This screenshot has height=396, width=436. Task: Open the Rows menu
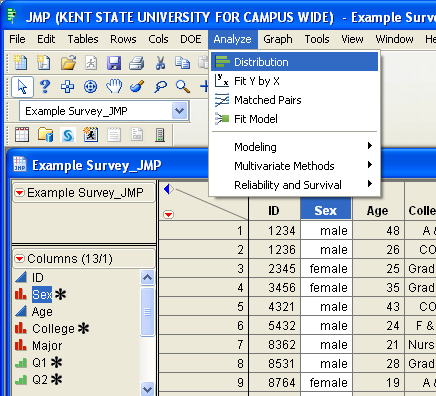click(123, 39)
